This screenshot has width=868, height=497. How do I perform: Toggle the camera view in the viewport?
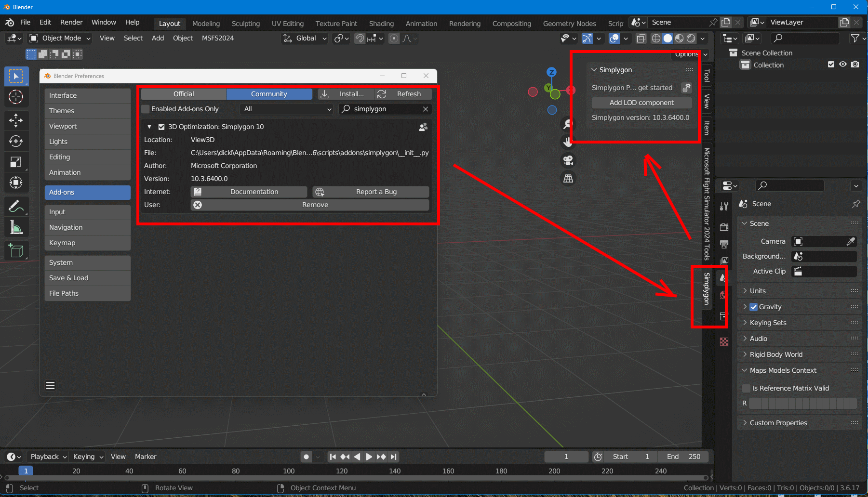(x=568, y=160)
